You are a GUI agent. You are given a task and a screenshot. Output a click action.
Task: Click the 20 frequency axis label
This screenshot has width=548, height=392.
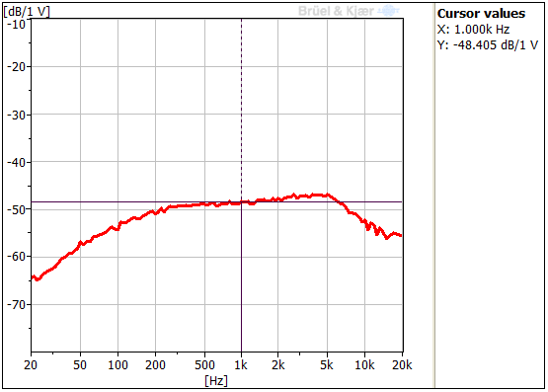pyautogui.click(x=31, y=365)
